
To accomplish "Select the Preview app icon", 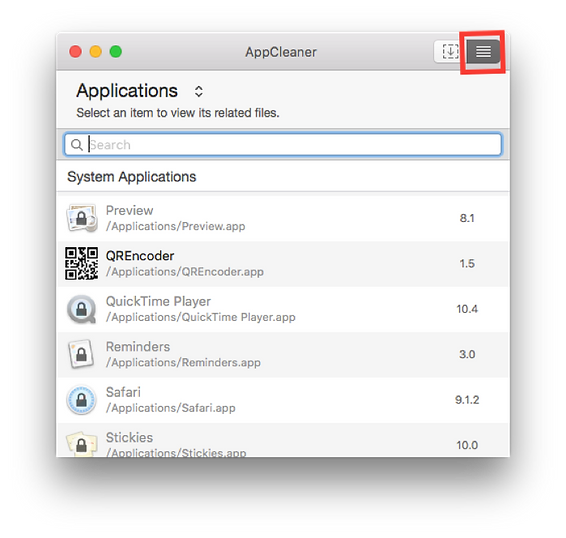I will (x=82, y=218).
